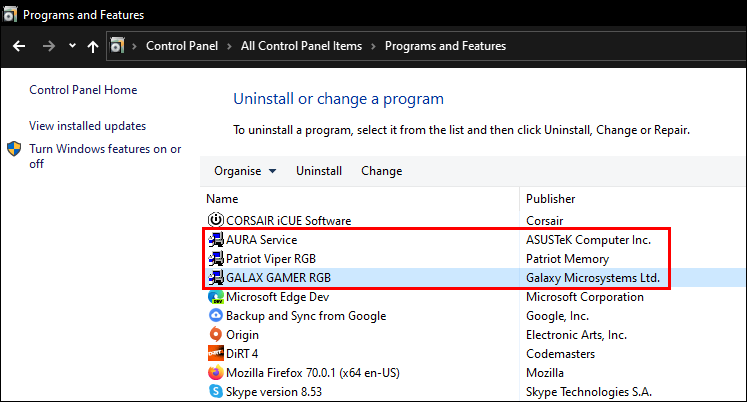The width and height of the screenshot is (747, 402).
Task: Select Skype version 8.53 entry
Action: click(x=274, y=392)
